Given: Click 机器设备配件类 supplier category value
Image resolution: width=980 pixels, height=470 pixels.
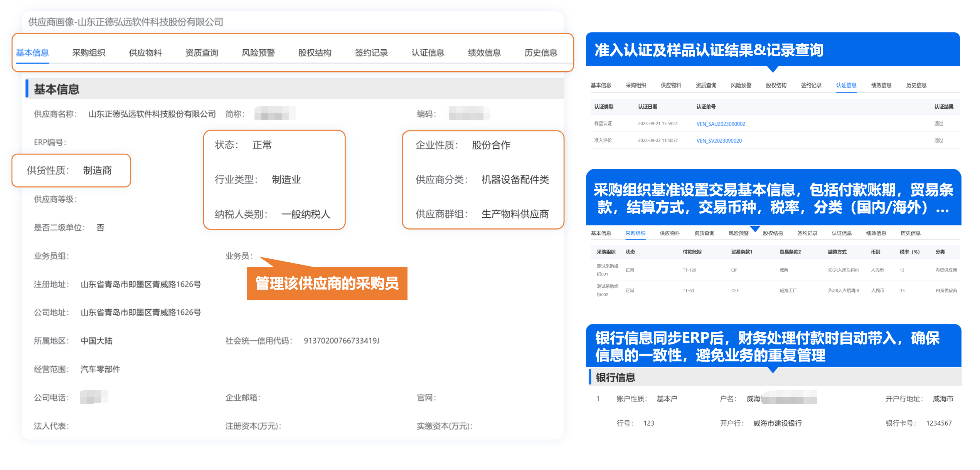Looking at the screenshot, I should 515,180.
